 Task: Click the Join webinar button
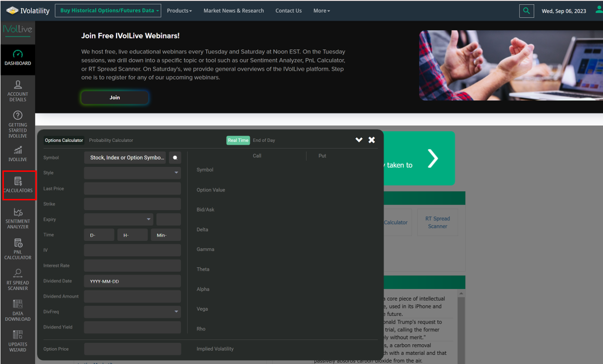(x=115, y=98)
